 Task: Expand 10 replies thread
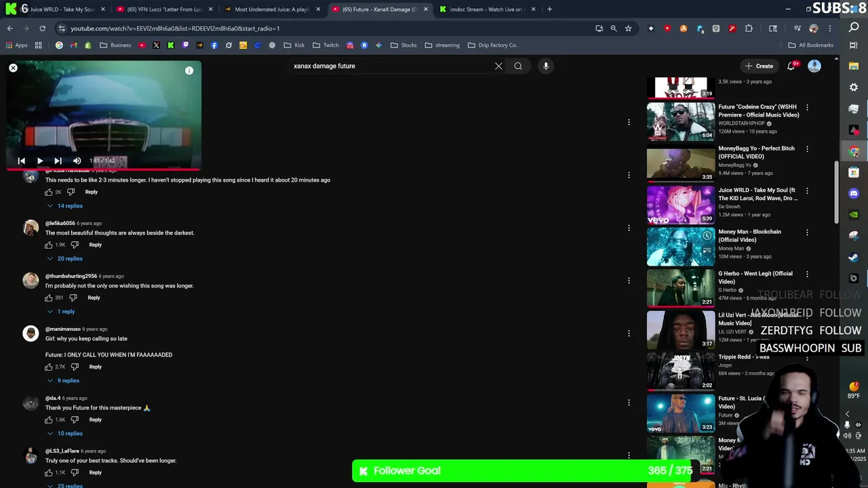(65, 433)
